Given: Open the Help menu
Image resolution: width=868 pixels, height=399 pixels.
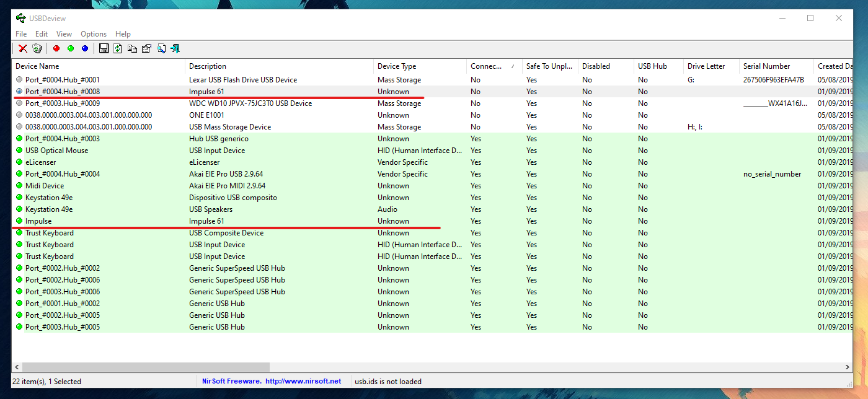Looking at the screenshot, I should (123, 33).
